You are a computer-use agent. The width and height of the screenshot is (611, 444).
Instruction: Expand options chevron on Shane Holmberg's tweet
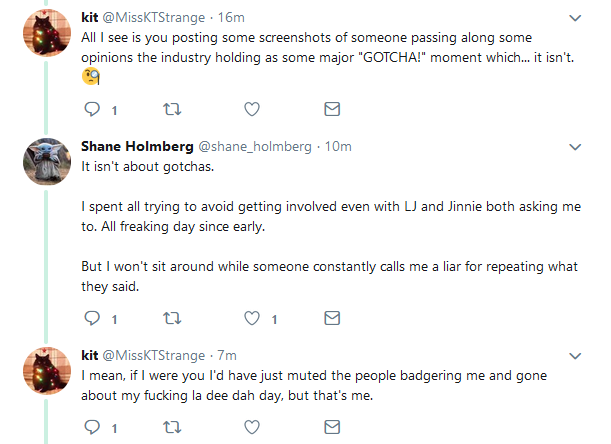575,147
